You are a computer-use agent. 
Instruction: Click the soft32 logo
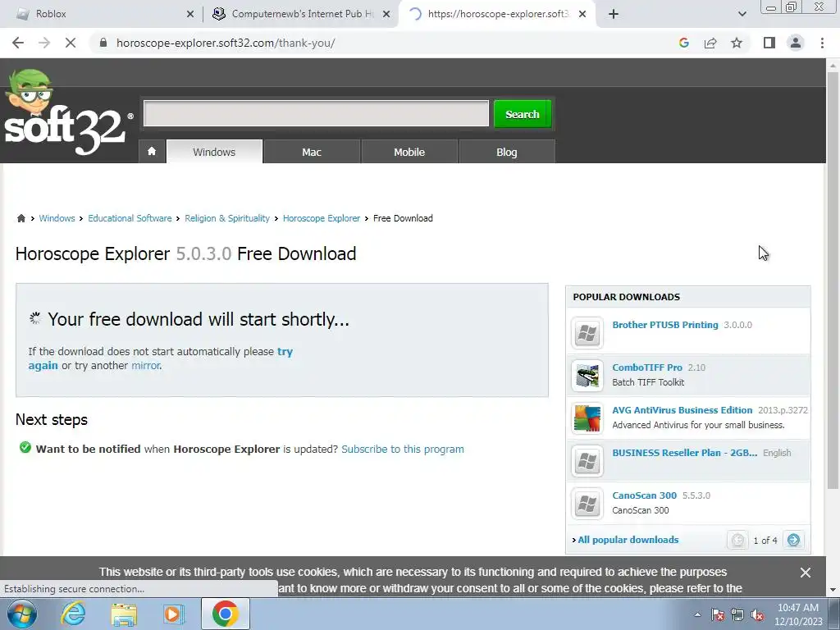[68, 112]
